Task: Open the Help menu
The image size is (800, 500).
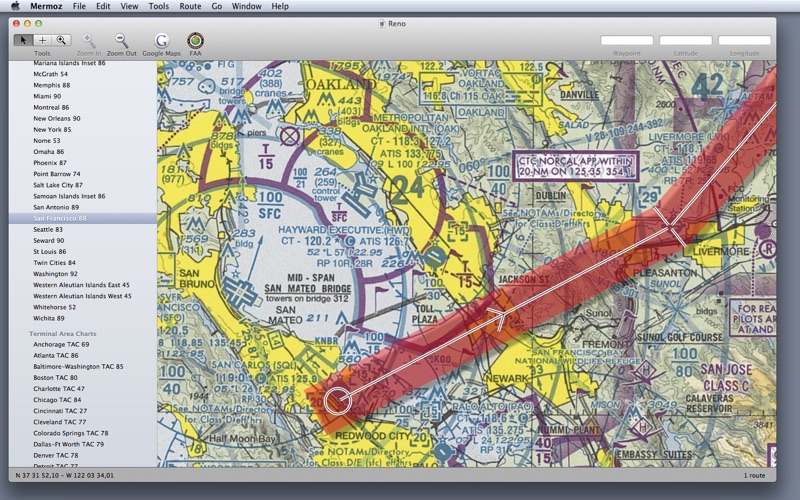Action: click(280, 6)
